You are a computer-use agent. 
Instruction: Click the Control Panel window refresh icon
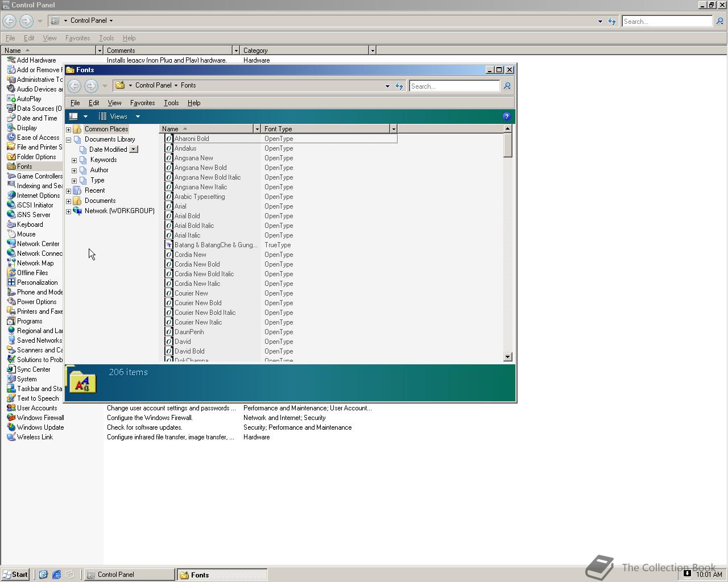pyautogui.click(x=612, y=22)
